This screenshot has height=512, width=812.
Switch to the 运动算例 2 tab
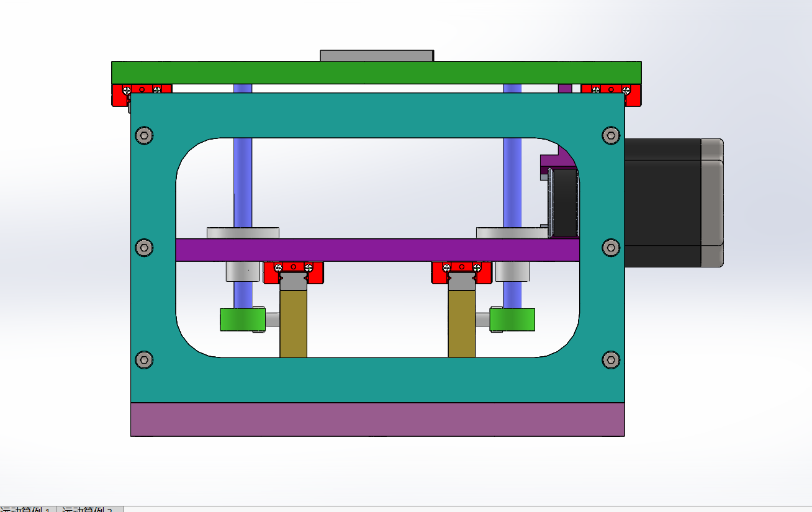[x=91, y=509]
